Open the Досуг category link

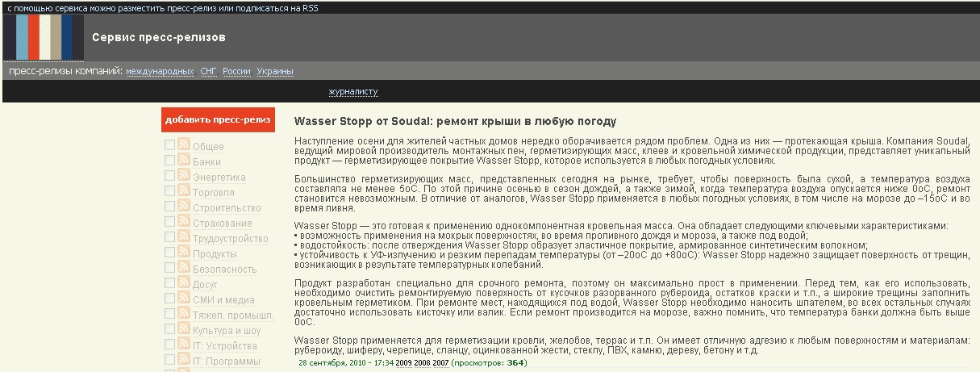tap(205, 285)
